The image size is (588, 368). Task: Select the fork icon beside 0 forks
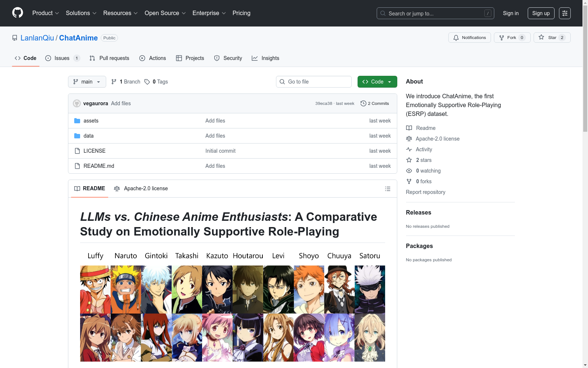tap(409, 181)
